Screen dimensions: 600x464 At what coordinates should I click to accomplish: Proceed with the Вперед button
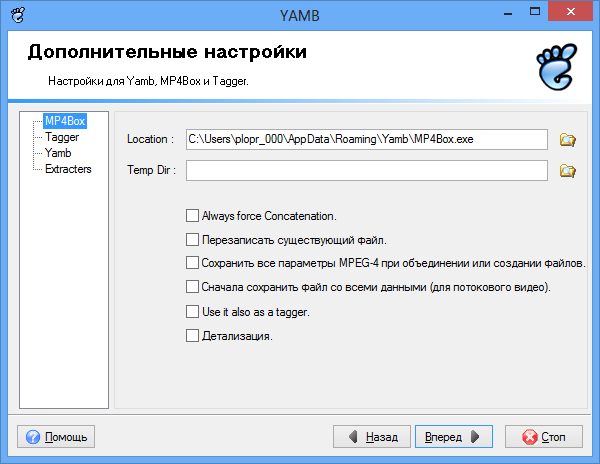pyautogui.click(x=454, y=436)
